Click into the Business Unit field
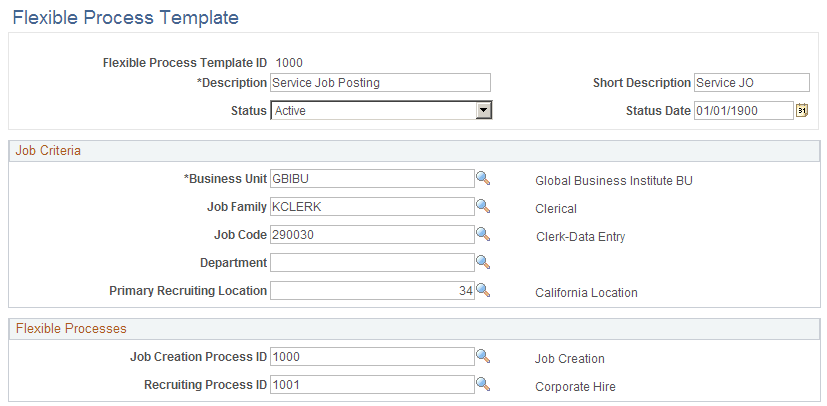This screenshot has height=406, width=827. pos(372,179)
